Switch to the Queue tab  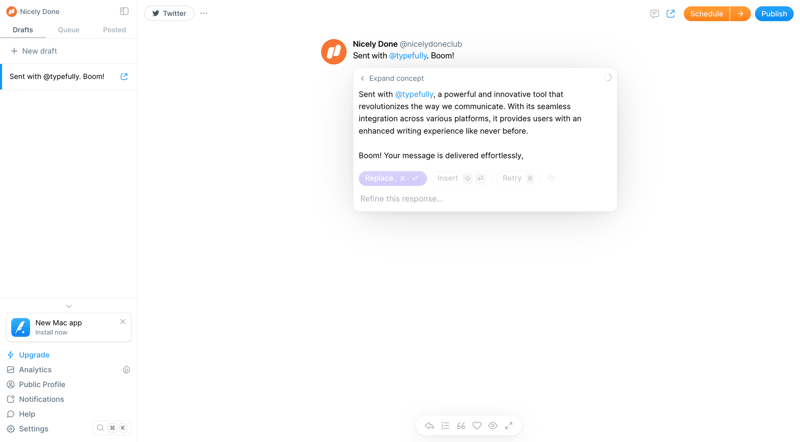coord(68,30)
